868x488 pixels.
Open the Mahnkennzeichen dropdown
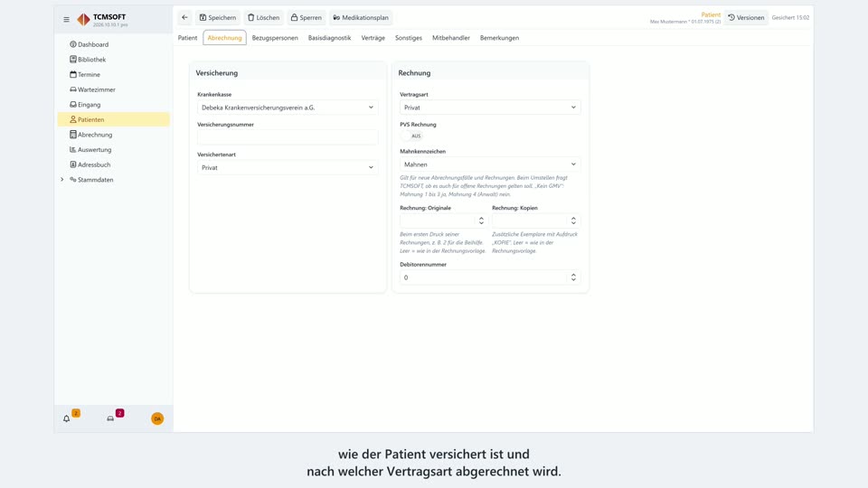[x=490, y=164]
